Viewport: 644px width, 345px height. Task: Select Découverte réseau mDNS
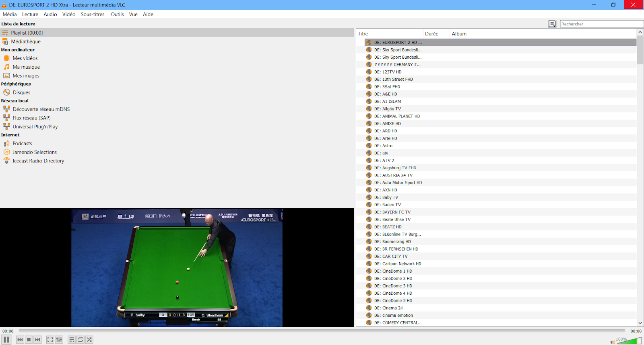pyautogui.click(x=41, y=109)
